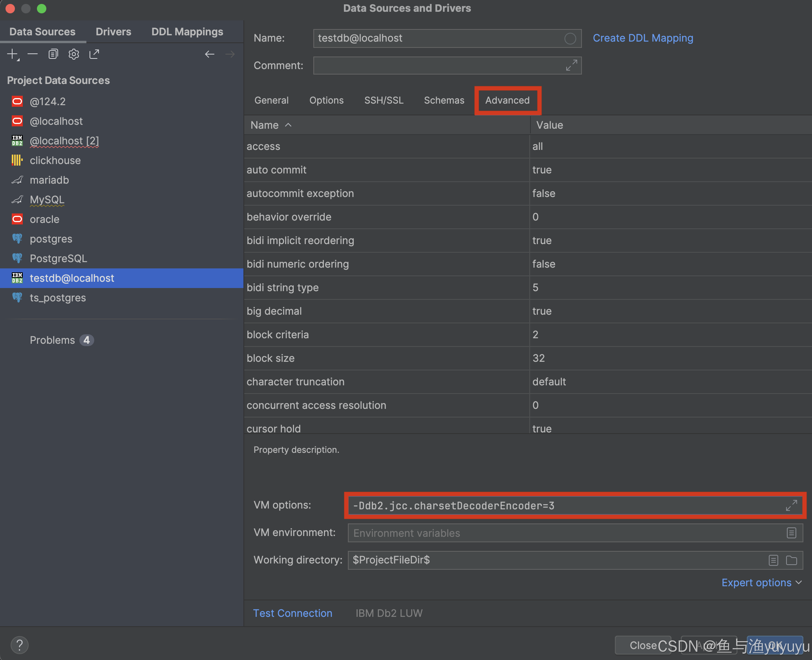812x660 pixels.
Task: Click Create DDL Mapping link
Action: click(643, 38)
